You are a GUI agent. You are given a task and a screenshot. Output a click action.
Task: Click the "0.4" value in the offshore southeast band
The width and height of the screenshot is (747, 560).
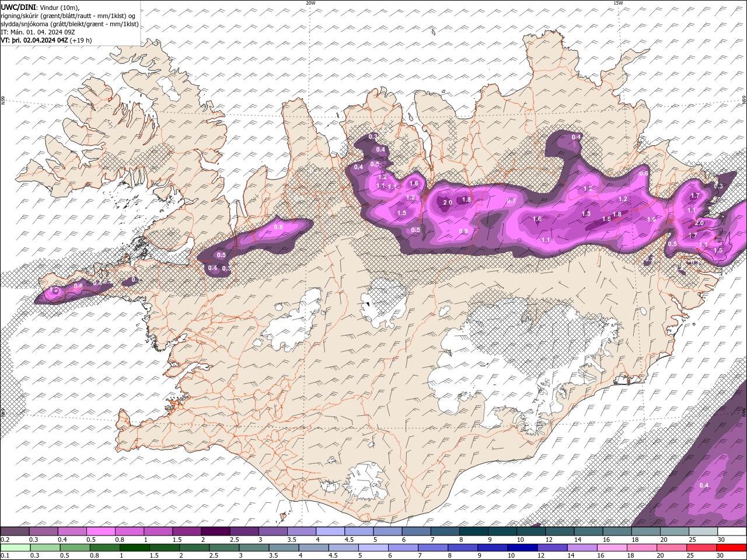pos(704,485)
